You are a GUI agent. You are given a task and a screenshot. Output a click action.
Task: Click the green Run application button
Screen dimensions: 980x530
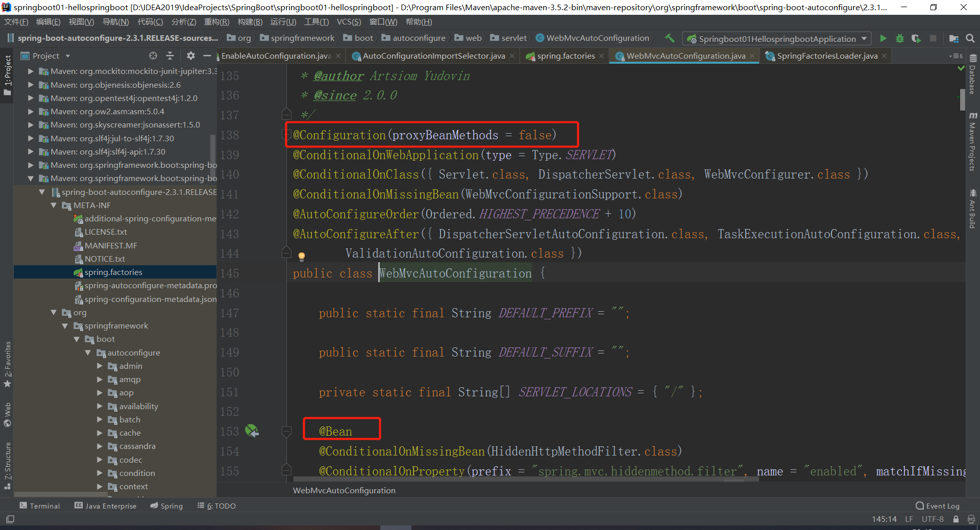click(x=883, y=38)
